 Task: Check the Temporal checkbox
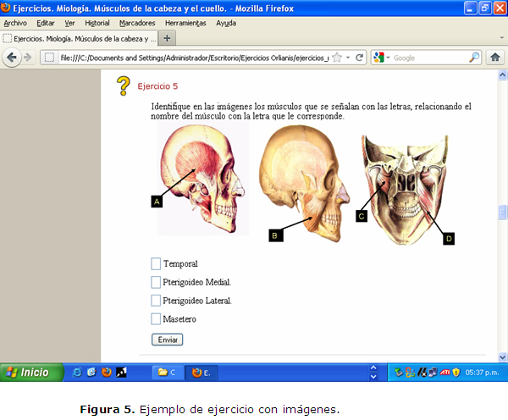coord(156,263)
